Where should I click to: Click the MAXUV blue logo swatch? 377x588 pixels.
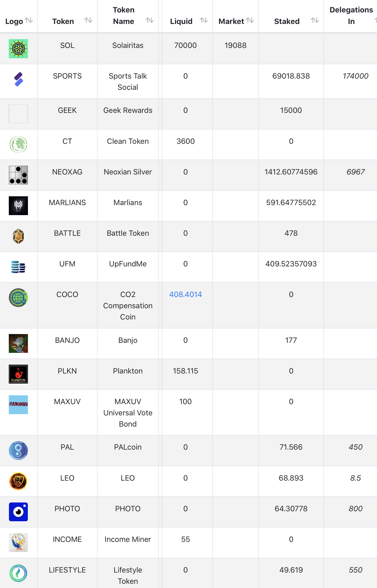[x=18, y=405]
